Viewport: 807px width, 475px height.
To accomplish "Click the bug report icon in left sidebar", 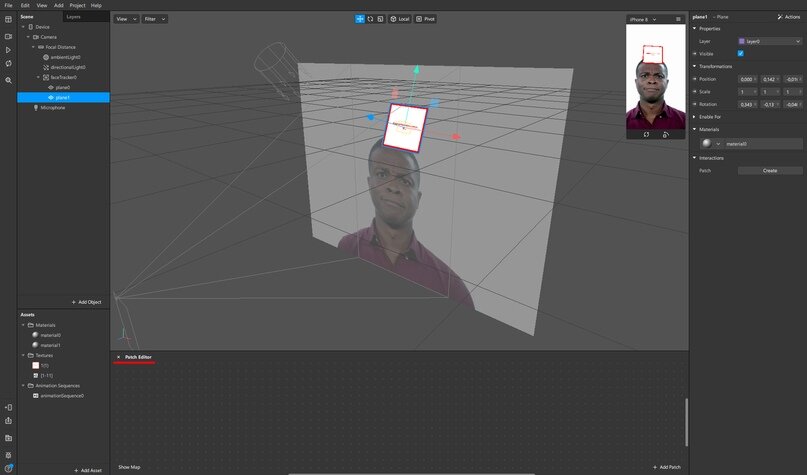I will [8, 455].
